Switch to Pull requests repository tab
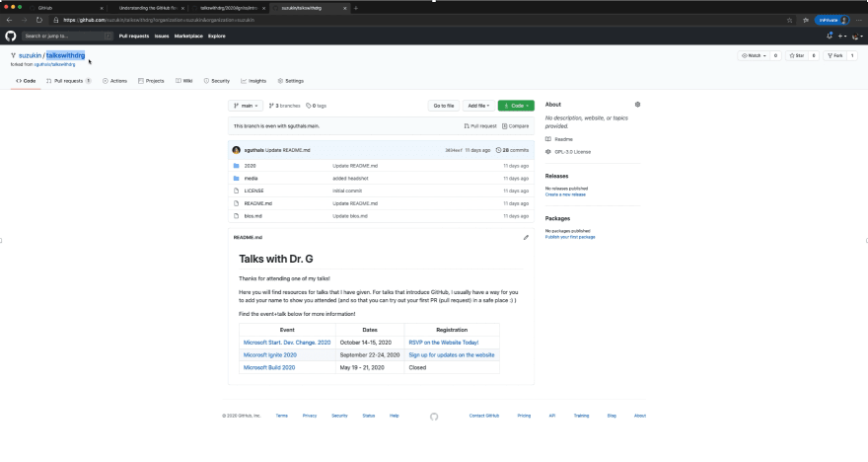This screenshot has width=868, height=462. tap(69, 81)
